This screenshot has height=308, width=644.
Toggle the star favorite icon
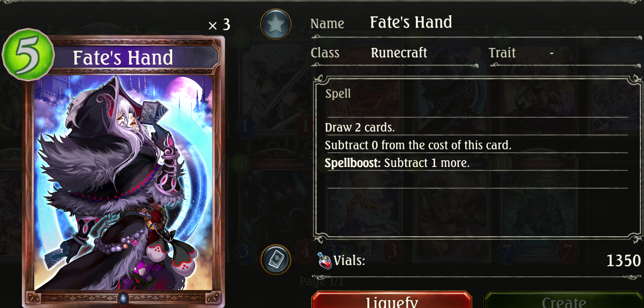[276, 24]
